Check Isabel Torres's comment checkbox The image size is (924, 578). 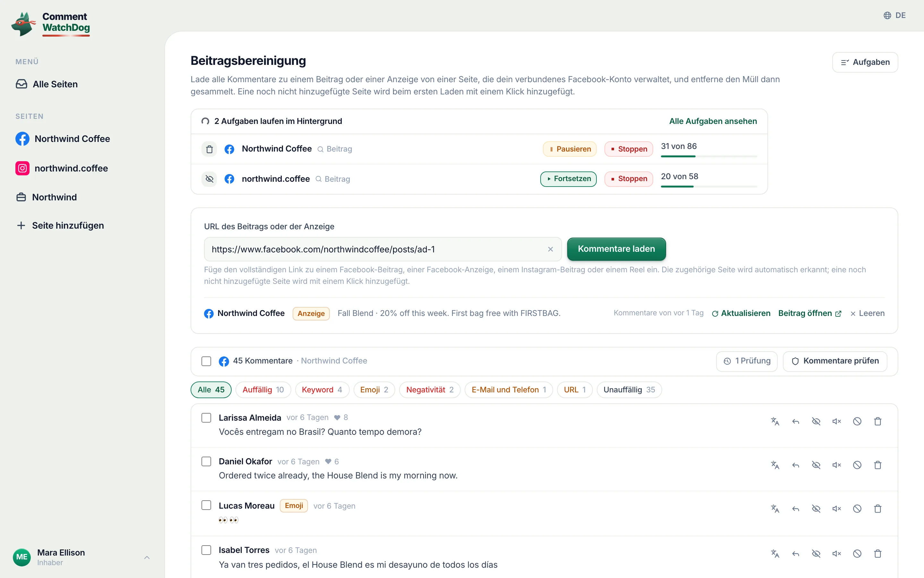coord(206,550)
